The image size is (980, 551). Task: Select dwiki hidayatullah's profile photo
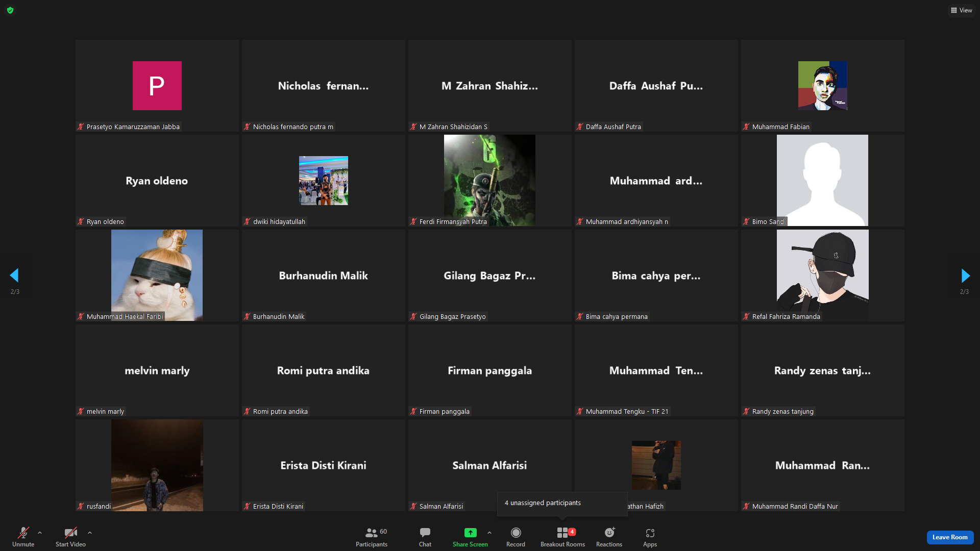[x=324, y=181]
